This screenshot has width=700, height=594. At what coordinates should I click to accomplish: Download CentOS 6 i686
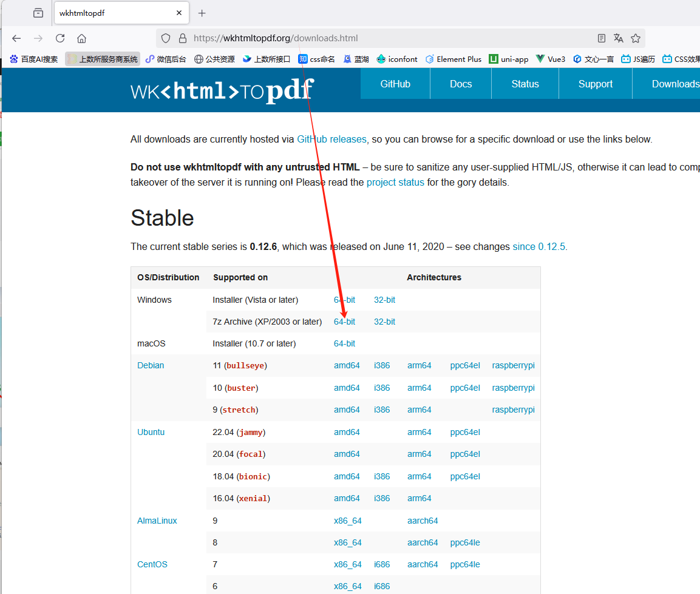point(382,586)
